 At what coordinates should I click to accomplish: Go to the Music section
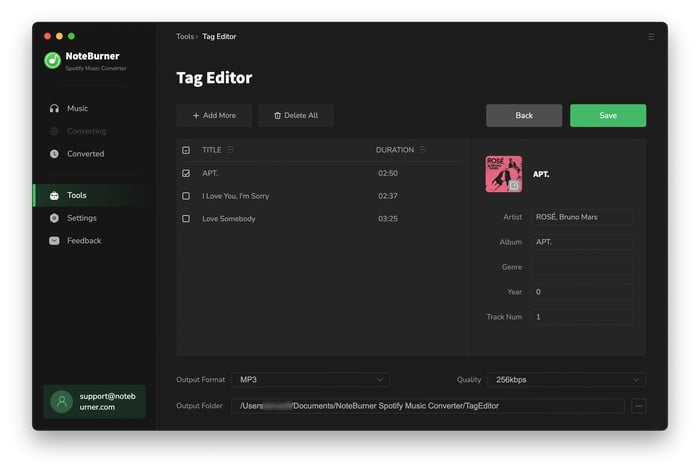click(77, 108)
